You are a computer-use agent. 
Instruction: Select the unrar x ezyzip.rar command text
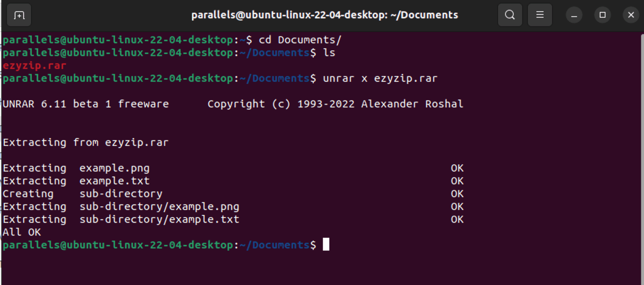click(379, 78)
